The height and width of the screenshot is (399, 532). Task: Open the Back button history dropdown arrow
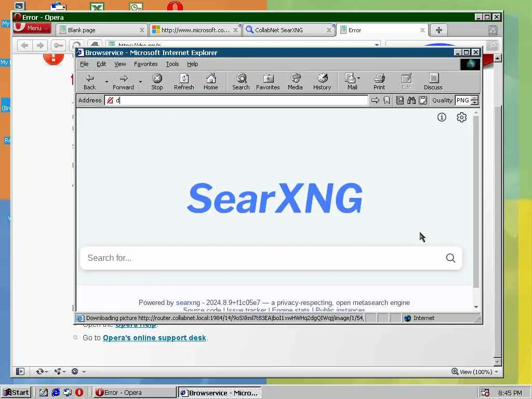tap(107, 82)
